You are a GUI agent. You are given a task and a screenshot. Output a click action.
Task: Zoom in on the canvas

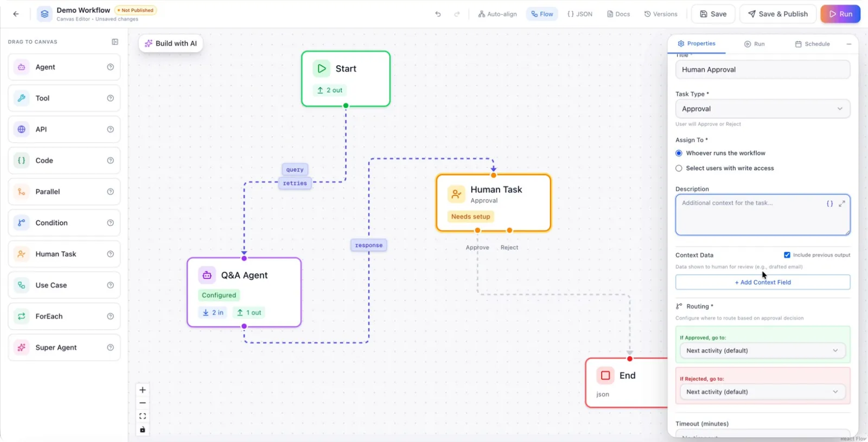tap(143, 390)
